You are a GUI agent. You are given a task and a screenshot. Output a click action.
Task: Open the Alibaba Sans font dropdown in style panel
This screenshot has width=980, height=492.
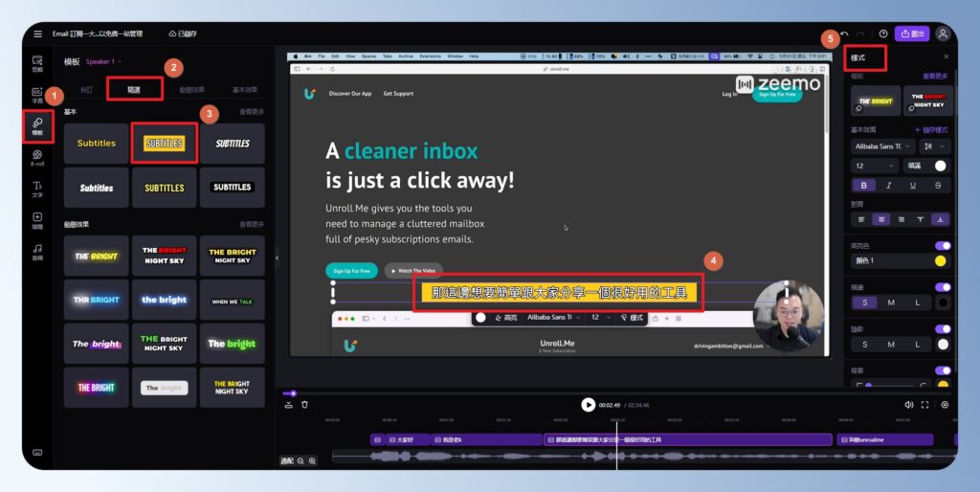pyautogui.click(x=881, y=146)
